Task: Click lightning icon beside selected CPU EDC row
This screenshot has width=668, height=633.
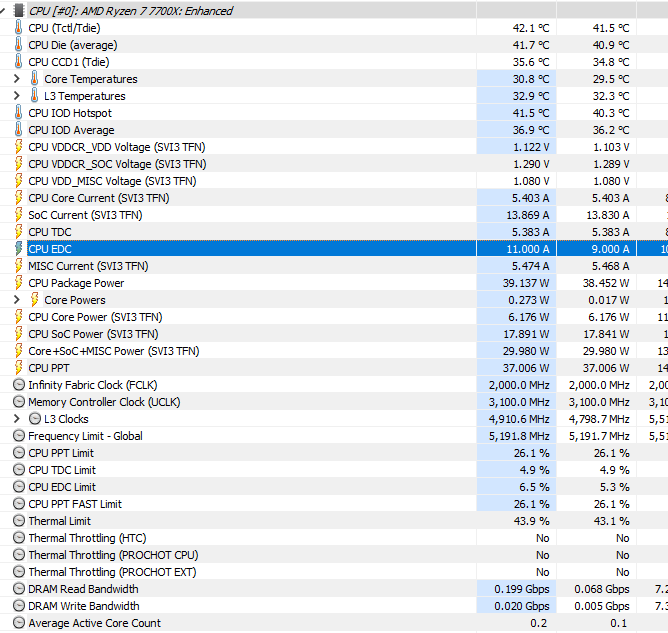Action: click(18, 249)
